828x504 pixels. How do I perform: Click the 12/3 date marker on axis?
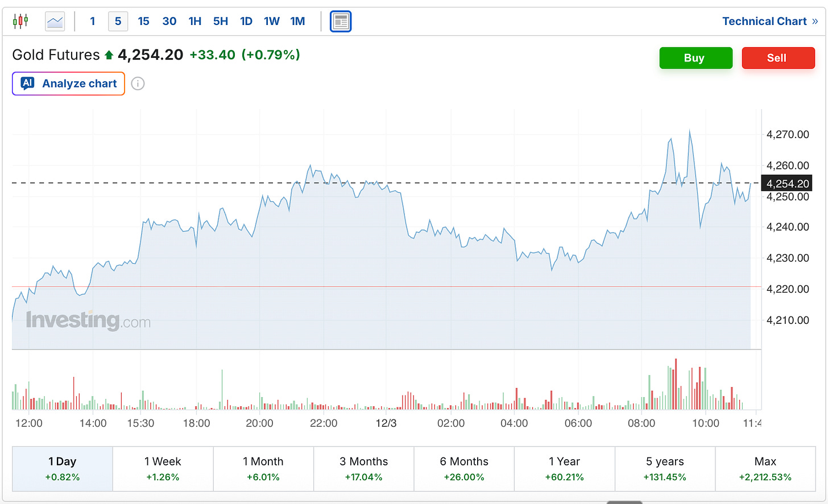click(386, 423)
